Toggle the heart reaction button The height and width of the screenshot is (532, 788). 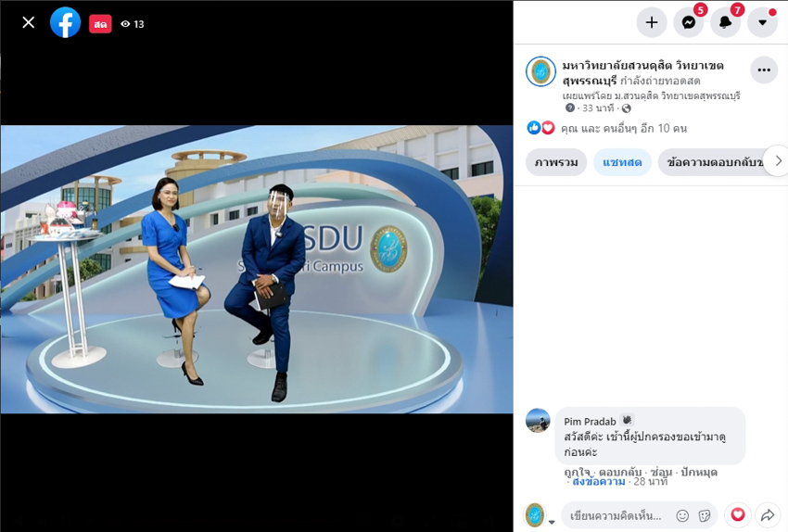coord(738,514)
